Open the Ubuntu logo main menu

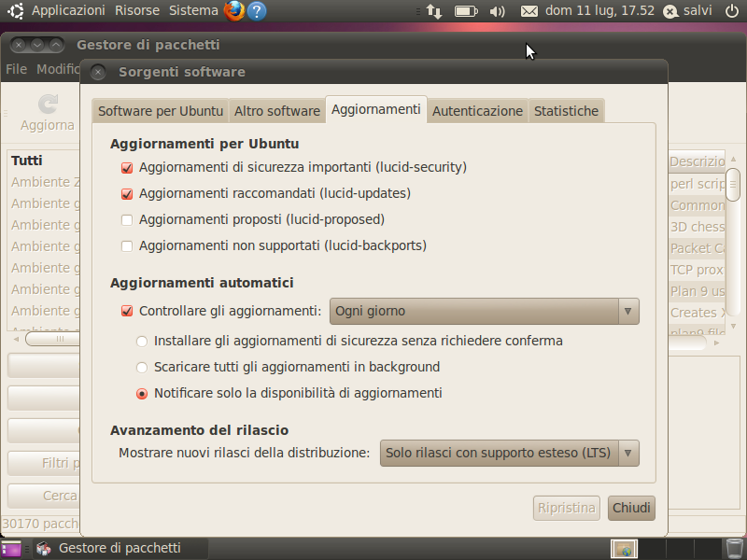15,10
